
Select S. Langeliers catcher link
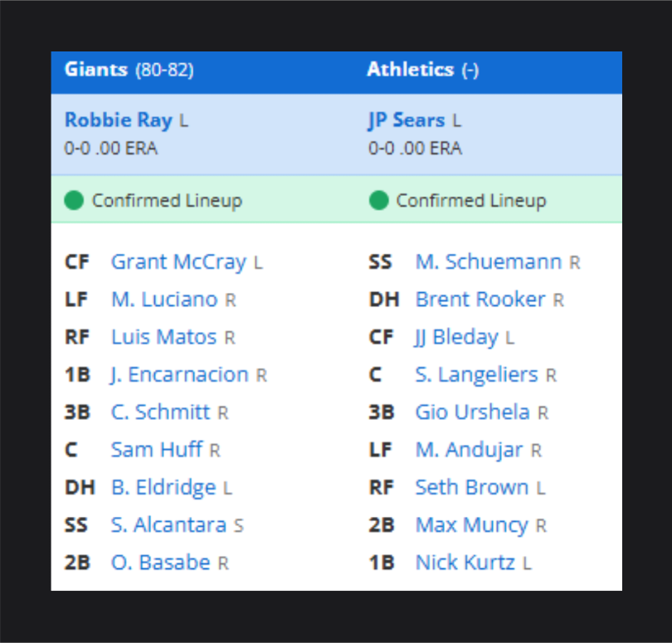point(476,375)
